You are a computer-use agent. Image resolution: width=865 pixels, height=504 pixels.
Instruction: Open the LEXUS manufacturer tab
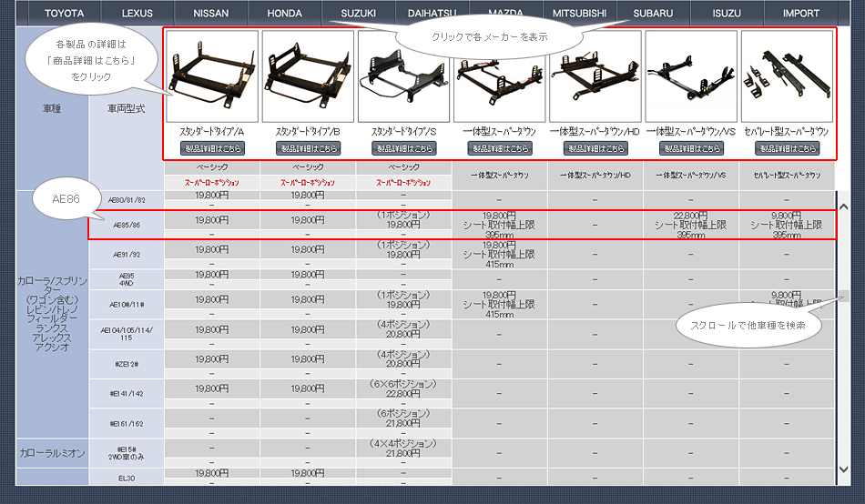click(137, 14)
